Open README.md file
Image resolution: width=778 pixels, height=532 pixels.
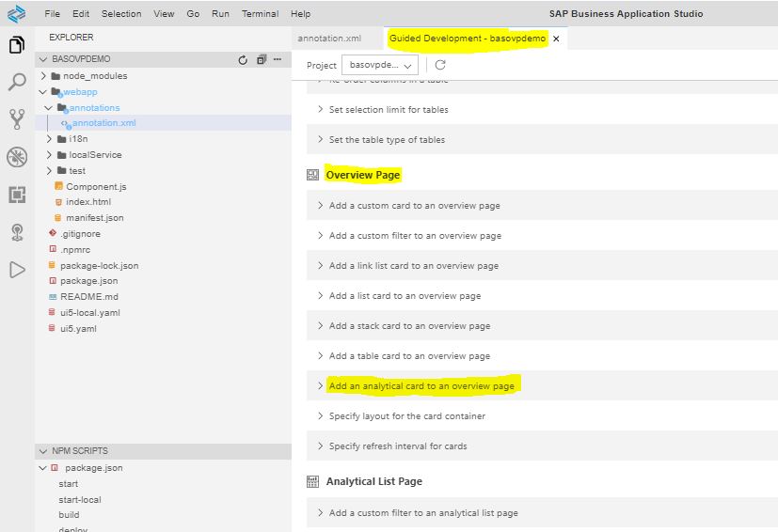[89, 296]
